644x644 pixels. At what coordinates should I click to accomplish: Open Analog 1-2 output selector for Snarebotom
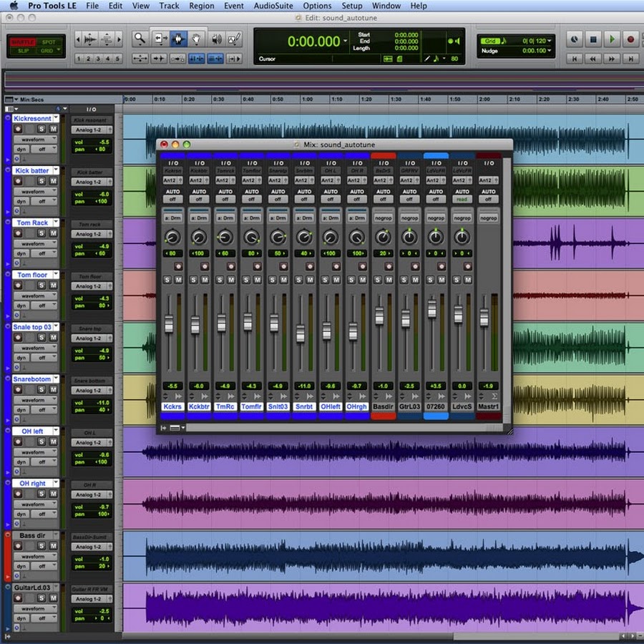click(89, 390)
